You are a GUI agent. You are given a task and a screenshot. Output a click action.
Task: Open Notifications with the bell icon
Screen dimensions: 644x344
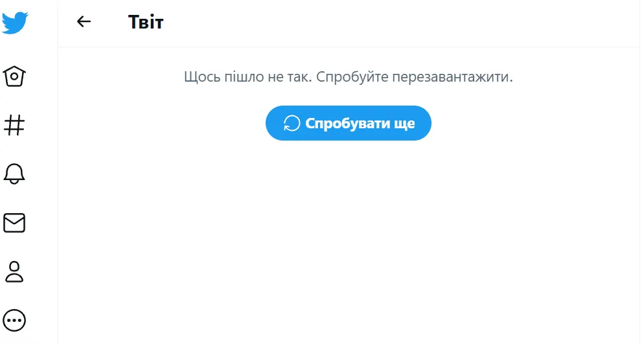[x=15, y=174]
